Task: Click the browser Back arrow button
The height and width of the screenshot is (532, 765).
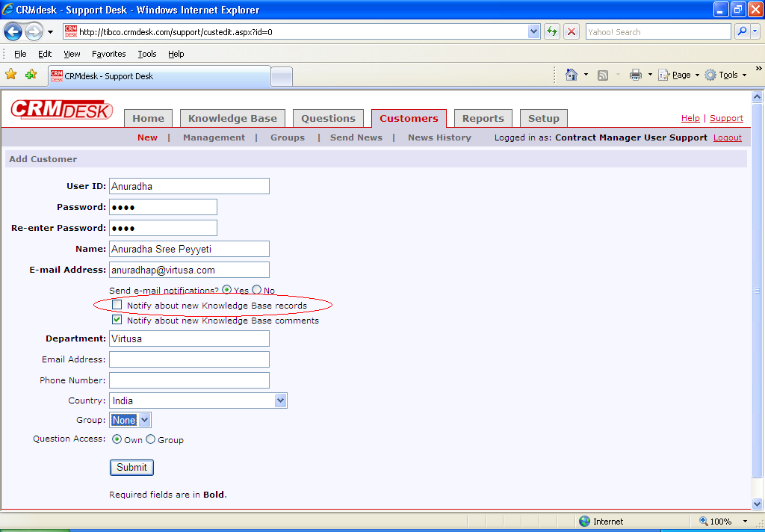Action: (x=13, y=32)
